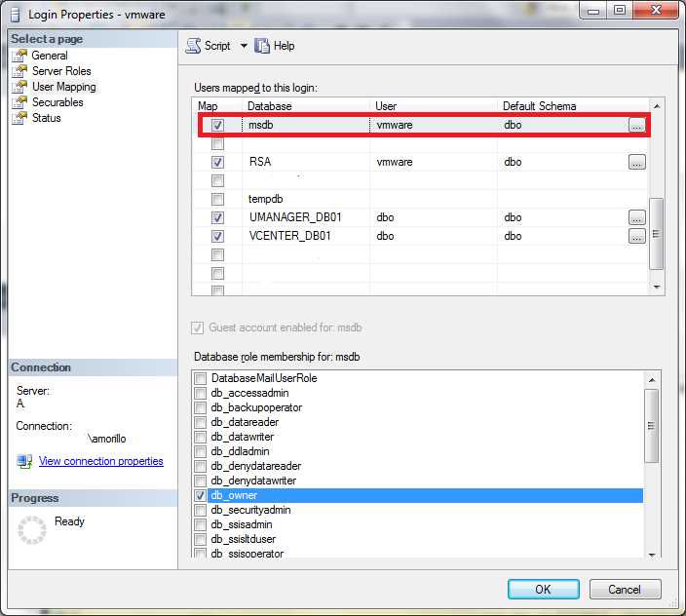Uncheck the Map box for UMANAGER_DB01

click(x=217, y=217)
